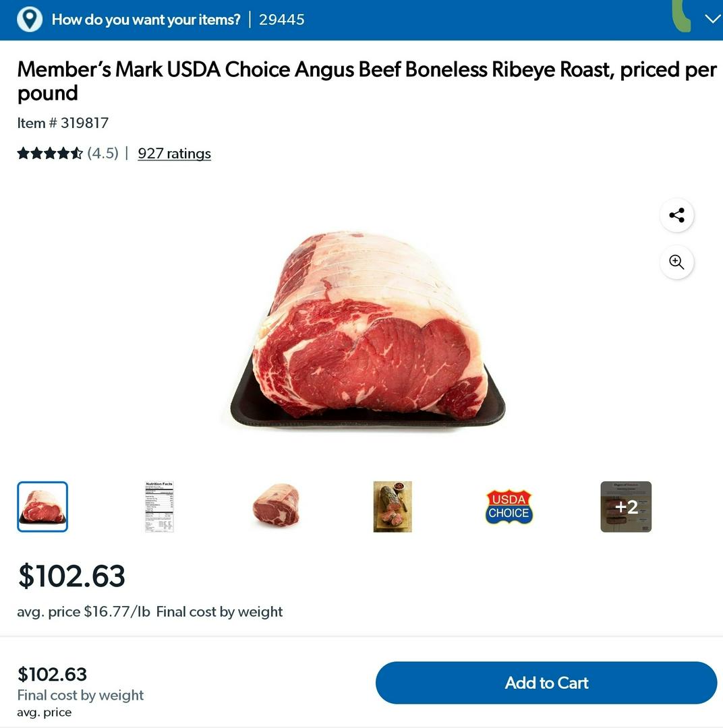Change the 29445 zip code
The image size is (723, 728).
282,20
